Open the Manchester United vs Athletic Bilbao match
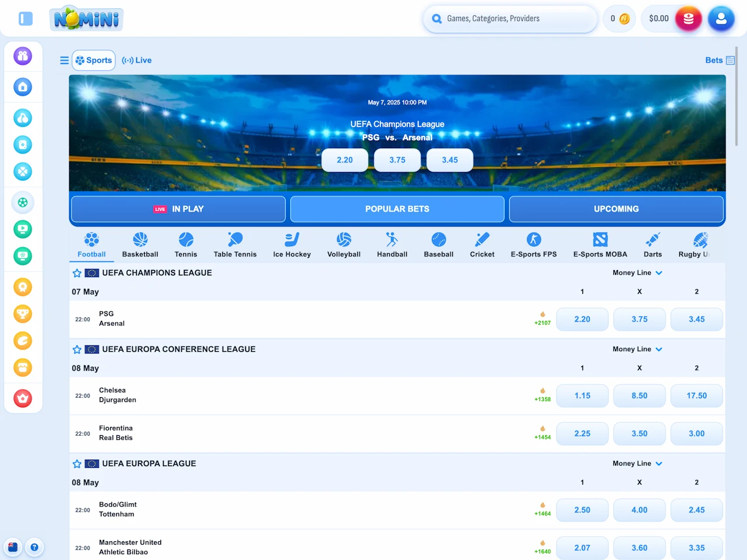Viewport: 747px width, 560px height. [x=130, y=547]
